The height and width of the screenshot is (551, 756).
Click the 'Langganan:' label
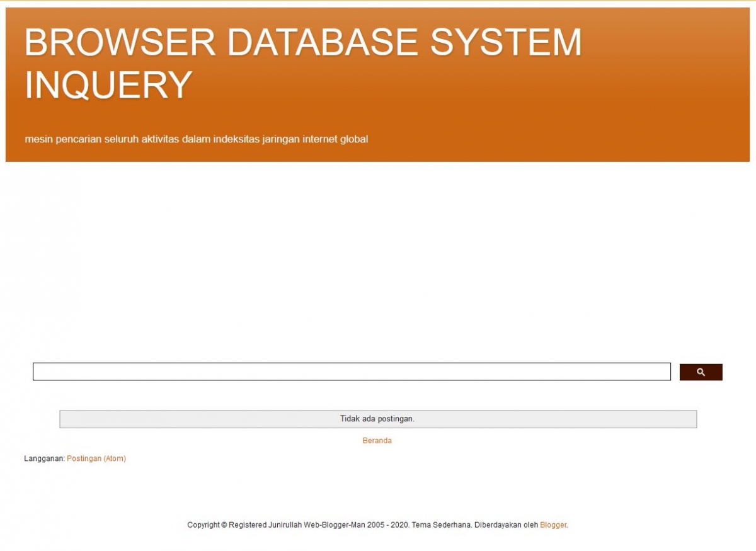tap(44, 458)
